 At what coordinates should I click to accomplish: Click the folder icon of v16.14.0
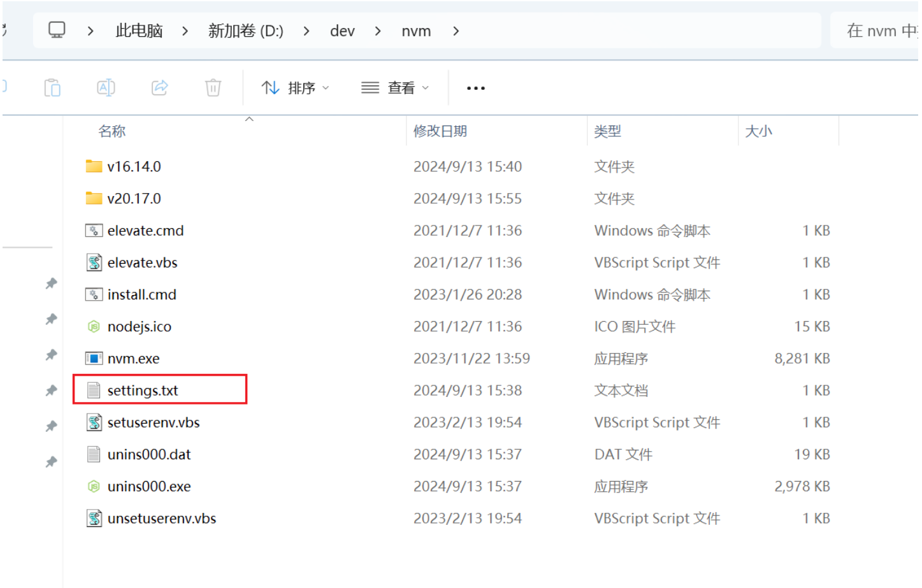(x=94, y=166)
